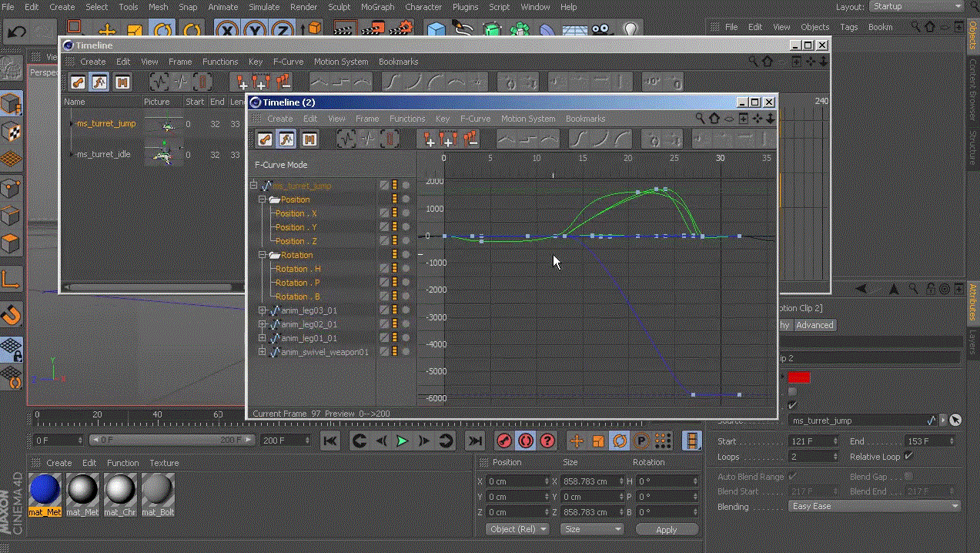Viewport: 980px width, 553px height.
Task: Open the Blending Easy Ease dropdown
Action: tap(875, 506)
